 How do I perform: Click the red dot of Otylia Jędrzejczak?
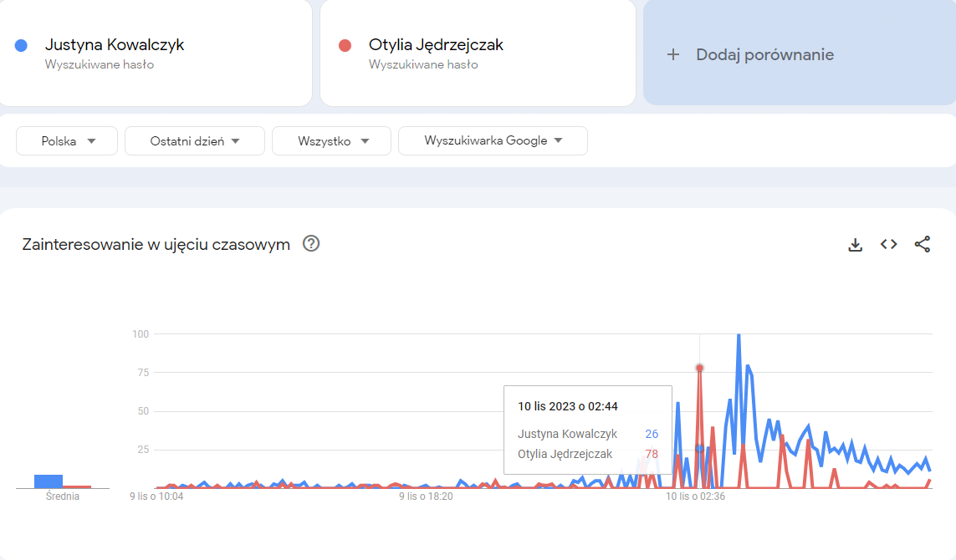[x=345, y=46]
